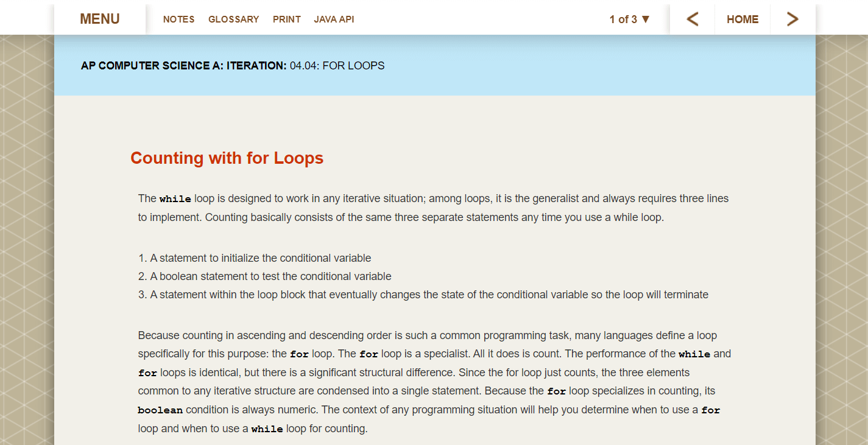Go to the previous page arrow
The width and height of the screenshot is (868, 445).
693,19
